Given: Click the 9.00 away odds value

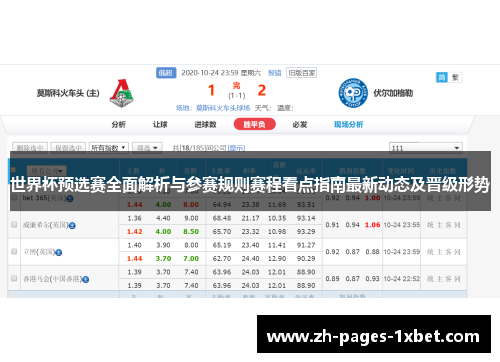Looking at the screenshot, I should pos(191,218).
